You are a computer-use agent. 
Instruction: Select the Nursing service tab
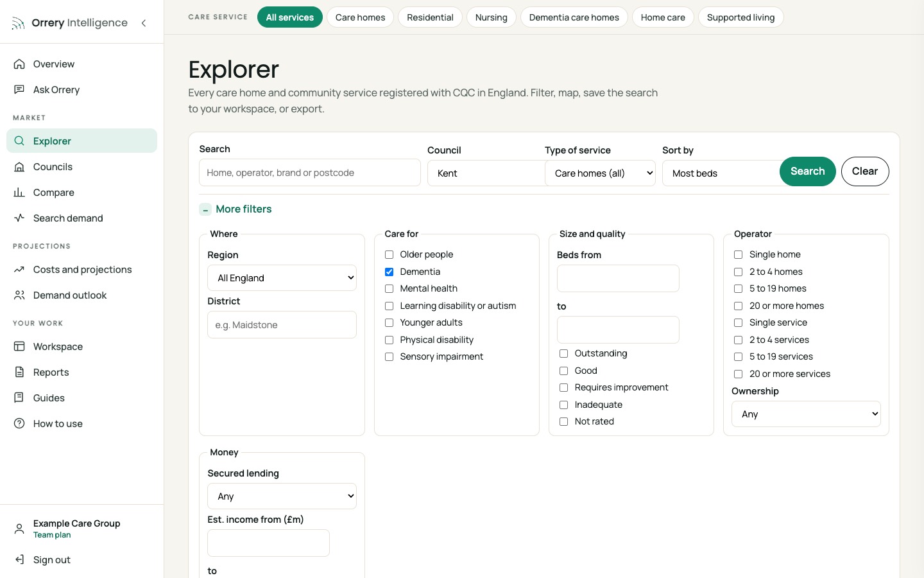(492, 17)
